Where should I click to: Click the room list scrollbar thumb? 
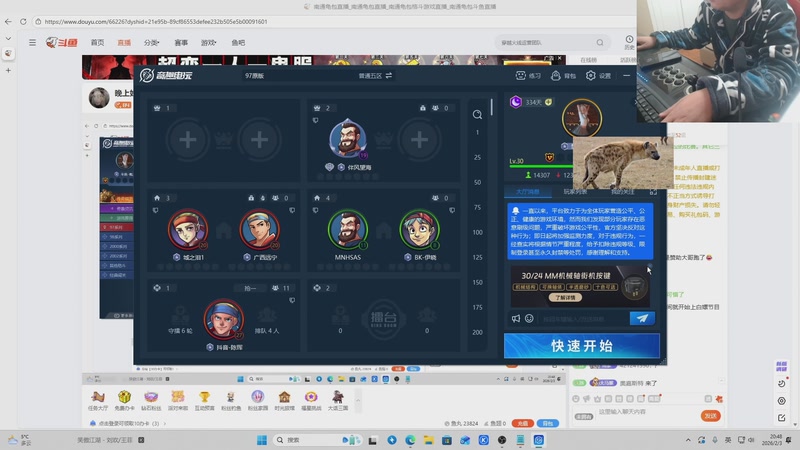tap(491, 107)
